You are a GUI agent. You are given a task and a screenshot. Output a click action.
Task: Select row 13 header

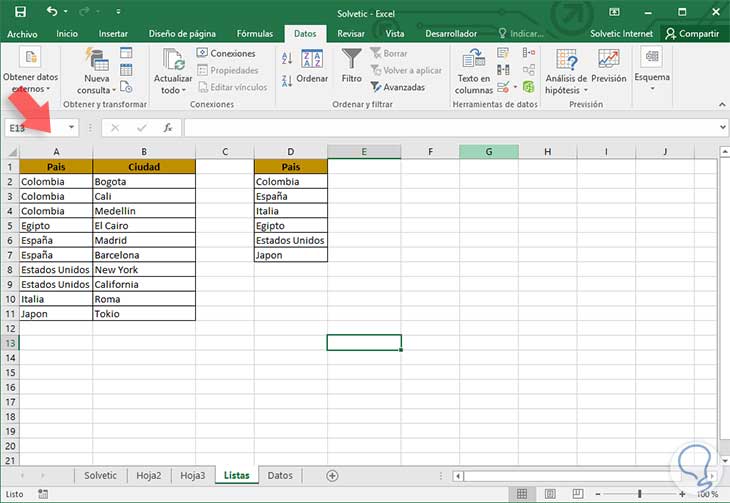[10, 343]
